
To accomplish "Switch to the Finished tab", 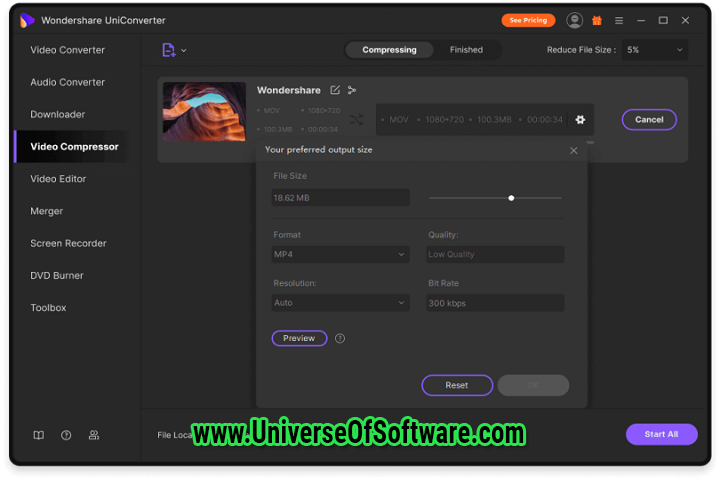I will [x=466, y=50].
